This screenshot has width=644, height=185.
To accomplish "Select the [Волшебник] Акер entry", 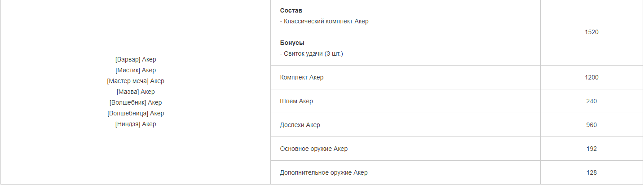I will [x=136, y=103].
